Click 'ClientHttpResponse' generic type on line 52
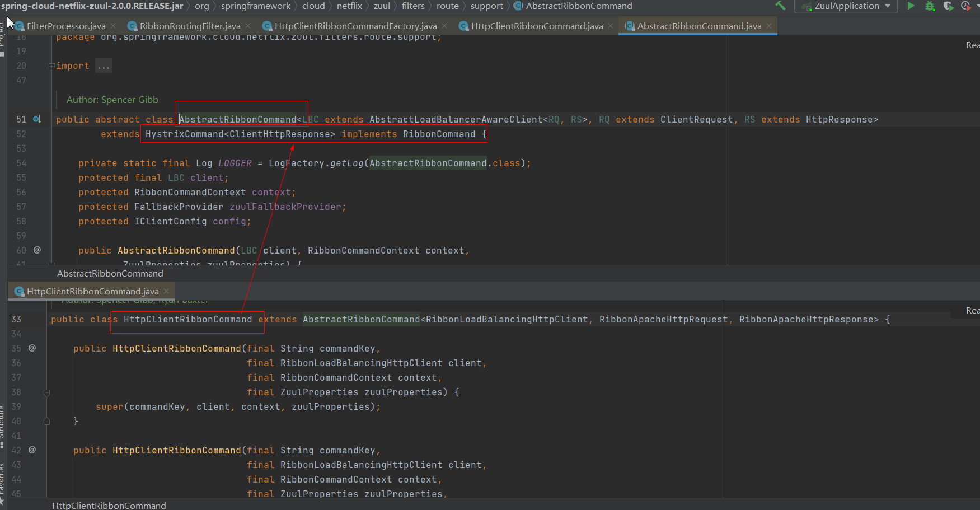The image size is (980, 510). pyautogui.click(x=280, y=134)
